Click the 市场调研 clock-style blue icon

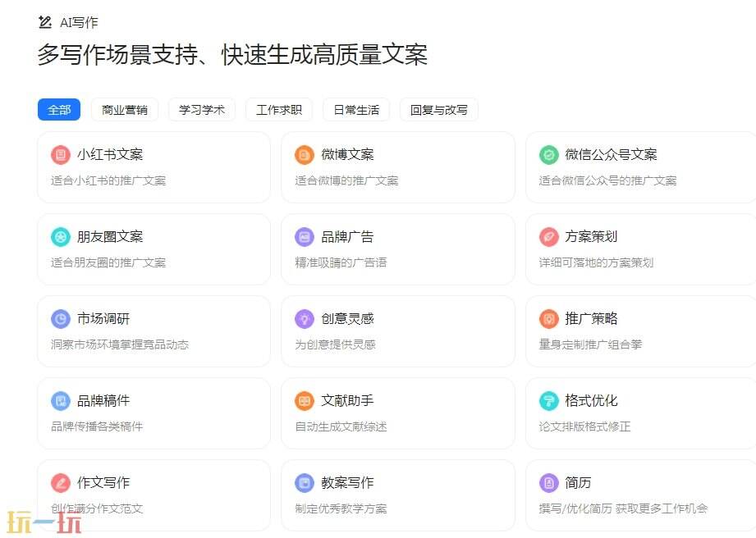click(61, 318)
